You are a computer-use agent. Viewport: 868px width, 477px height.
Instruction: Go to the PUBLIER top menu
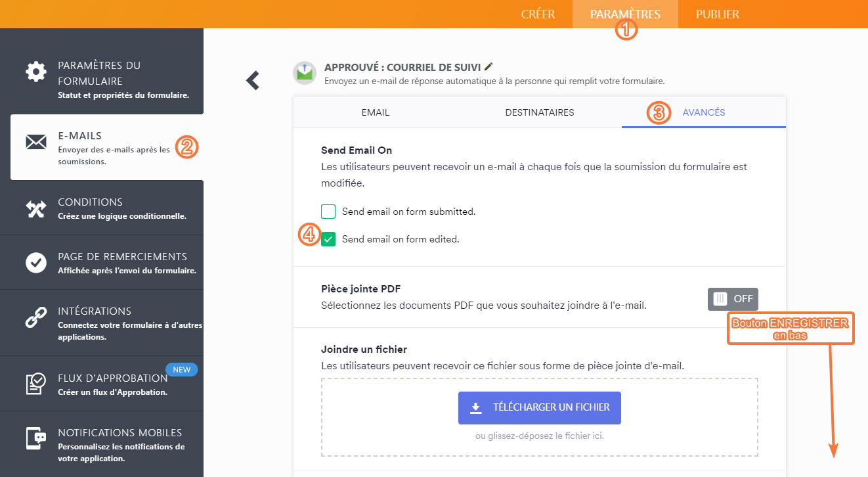(718, 14)
